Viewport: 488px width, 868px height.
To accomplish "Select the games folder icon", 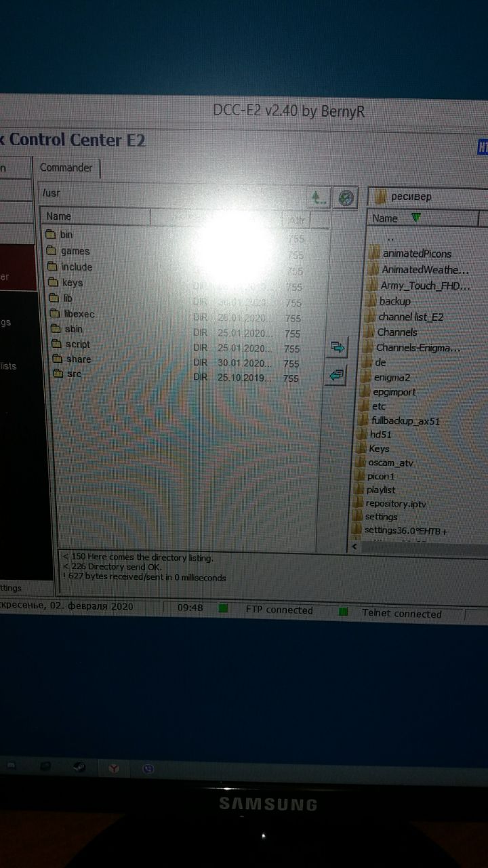I will pos(52,251).
